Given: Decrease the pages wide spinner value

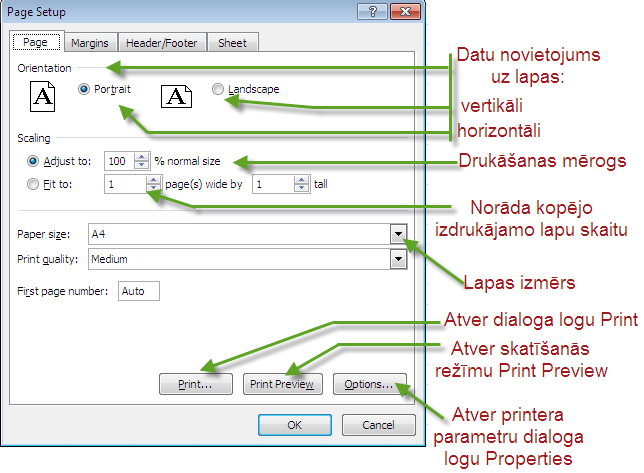Looking at the screenshot, I should pos(153,188).
